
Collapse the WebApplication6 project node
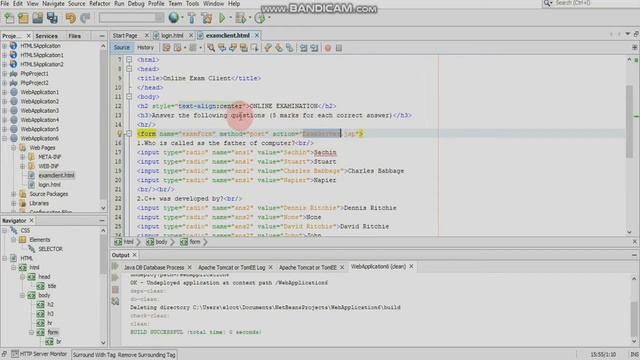pyautogui.click(x=4, y=138)
